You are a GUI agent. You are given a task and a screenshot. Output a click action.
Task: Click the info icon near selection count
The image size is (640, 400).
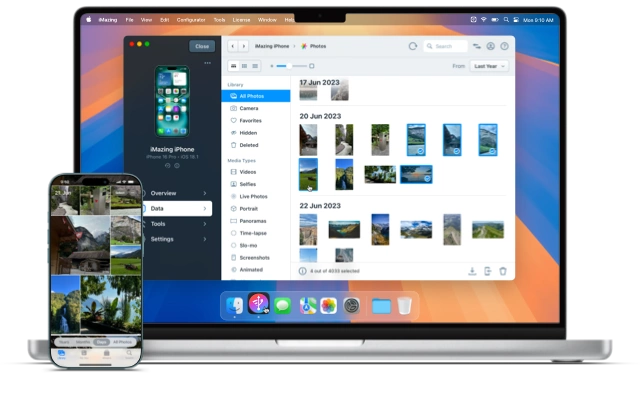click(302, 271)
